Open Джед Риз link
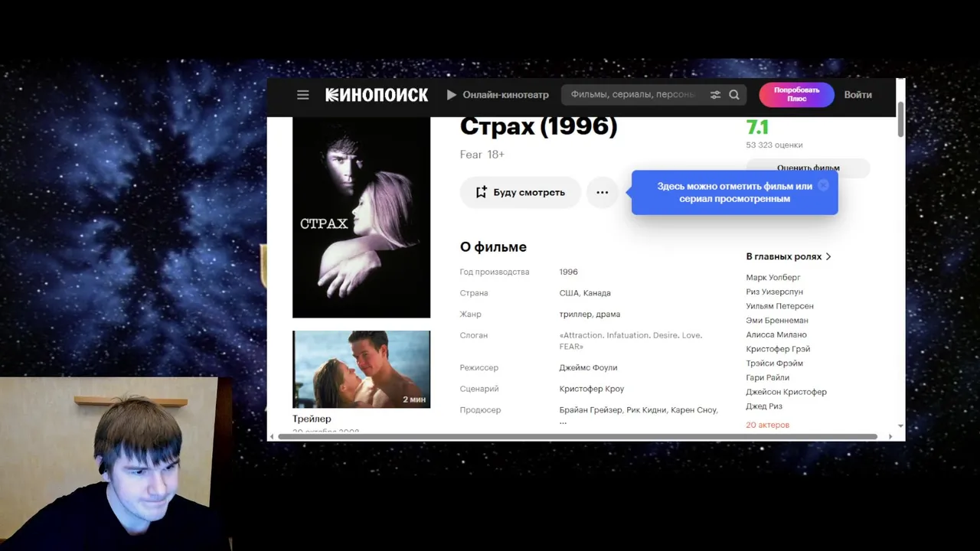Screen dimensions: 980x551 [x=764, y=406]
